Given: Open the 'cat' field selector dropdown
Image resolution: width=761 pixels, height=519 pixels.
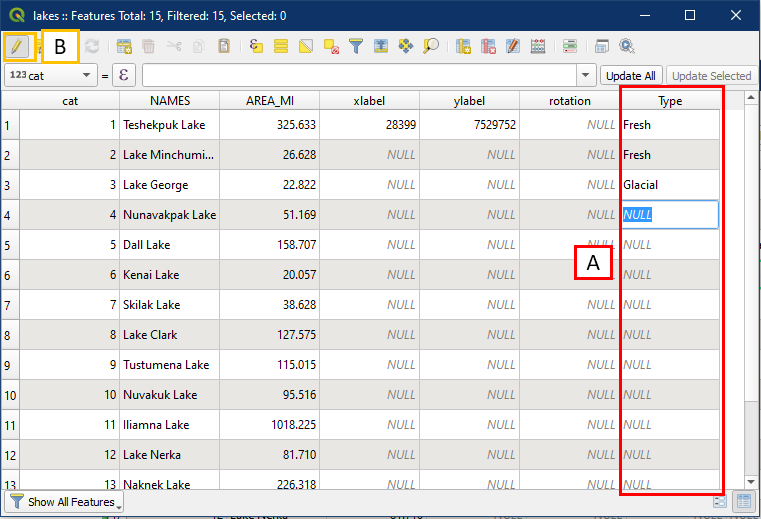Looking at the screenshot, I should (x=50, y=75).
